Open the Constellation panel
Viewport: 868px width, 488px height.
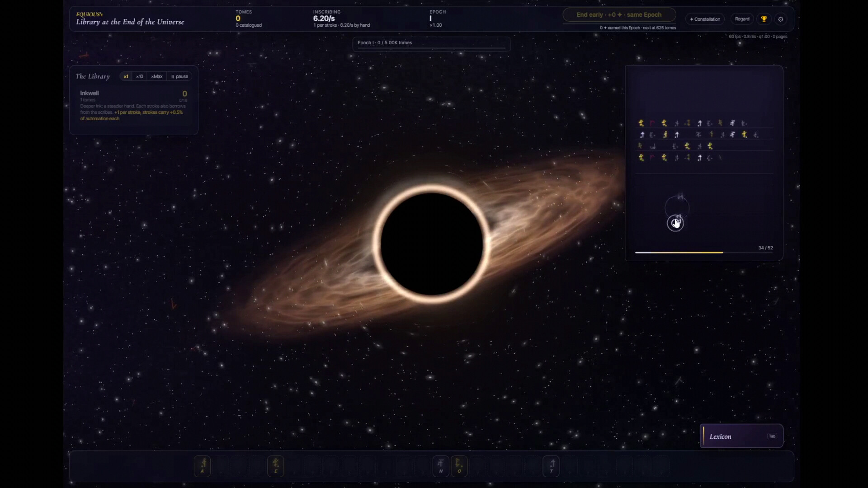coord(705,19)
